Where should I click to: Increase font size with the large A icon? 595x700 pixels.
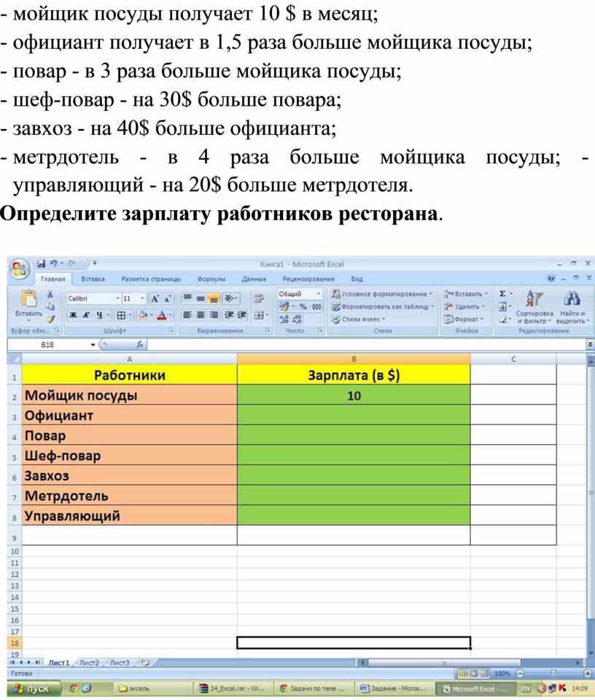(x=155, y=299)
